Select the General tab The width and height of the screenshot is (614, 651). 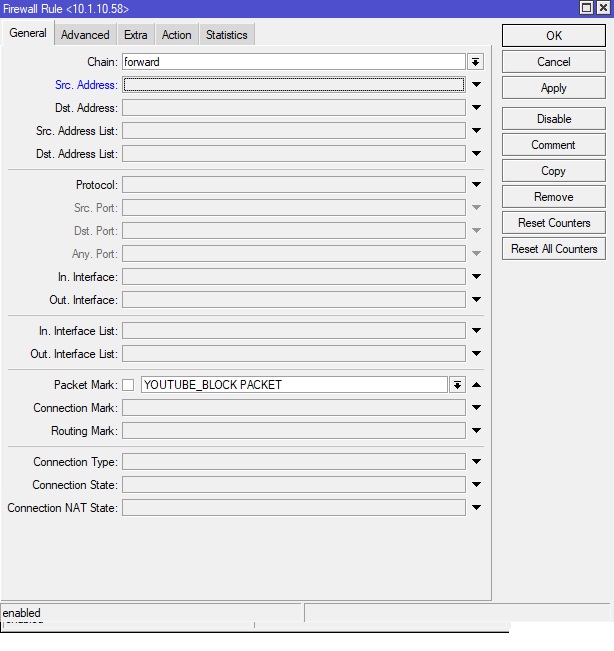click(x=28, y=33)
